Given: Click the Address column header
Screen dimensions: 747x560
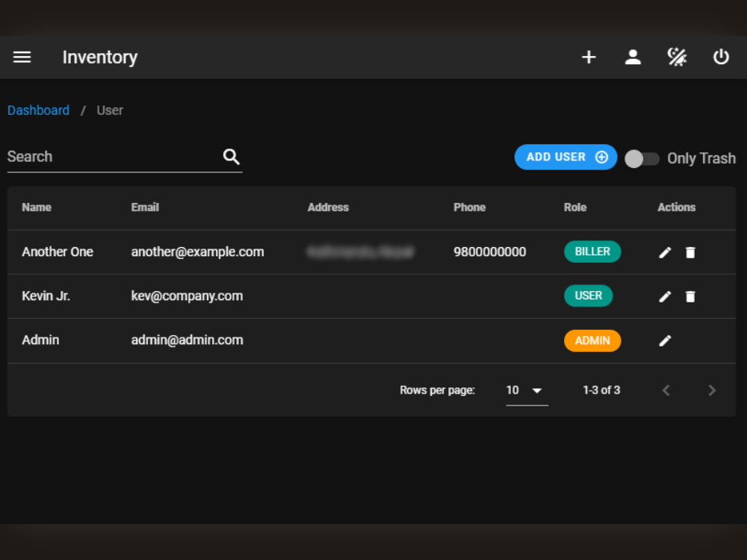Looking at the screenshot, I should (328, 208).
